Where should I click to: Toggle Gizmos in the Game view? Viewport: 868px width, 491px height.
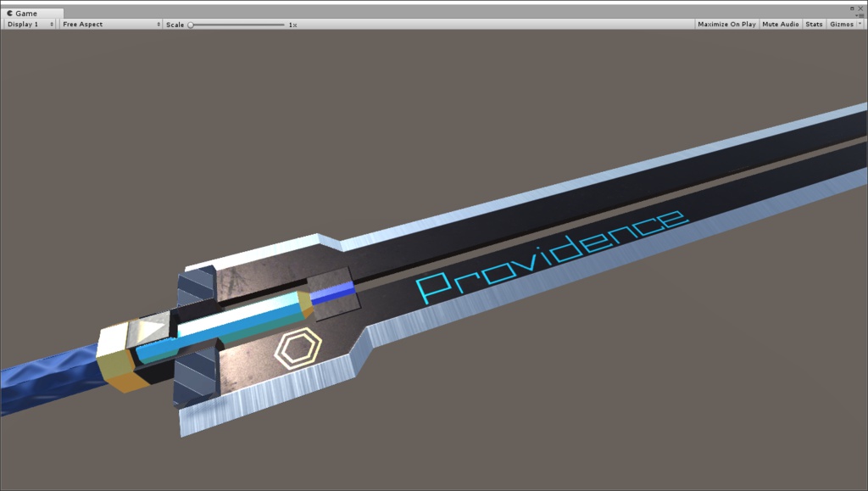pos(842,25)
